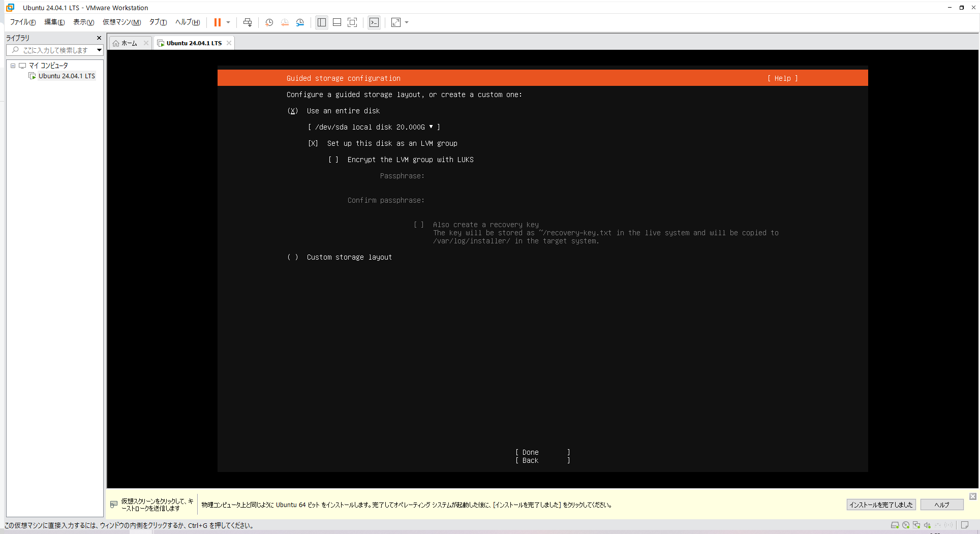Open the power options dropdown arrow
The height and width of the screenshot is (534, 980).
click(x=228, y=22)
